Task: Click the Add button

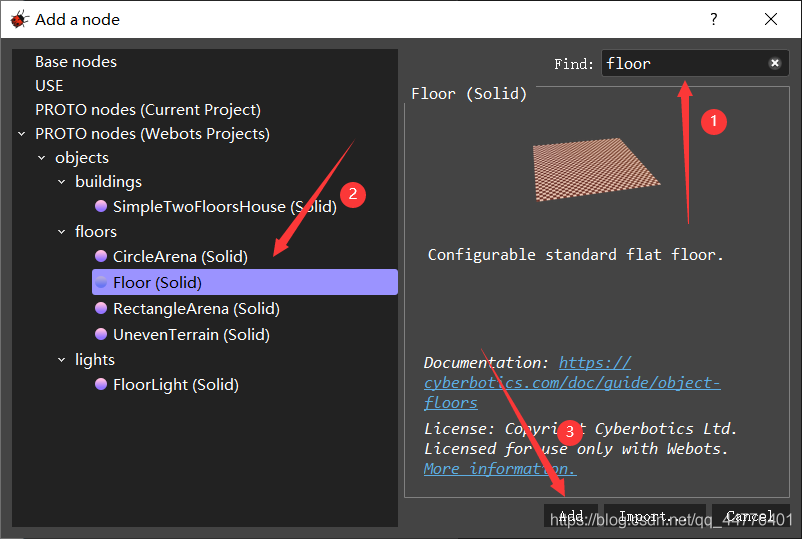Action: click(571, 515)
